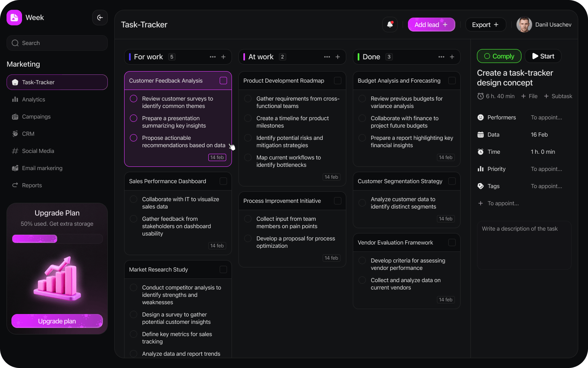Click the Danil Usachev profile avatar
Viewport: 588px width, 368px height.
524,25
